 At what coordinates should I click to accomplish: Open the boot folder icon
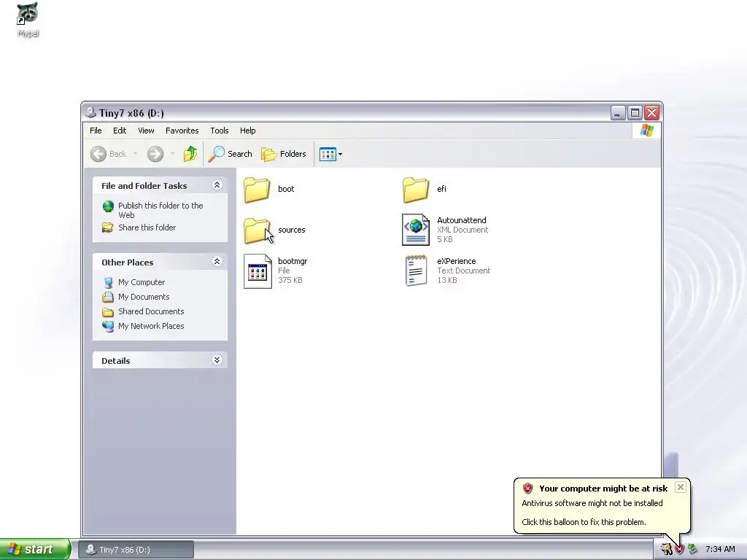pos(257,190)
